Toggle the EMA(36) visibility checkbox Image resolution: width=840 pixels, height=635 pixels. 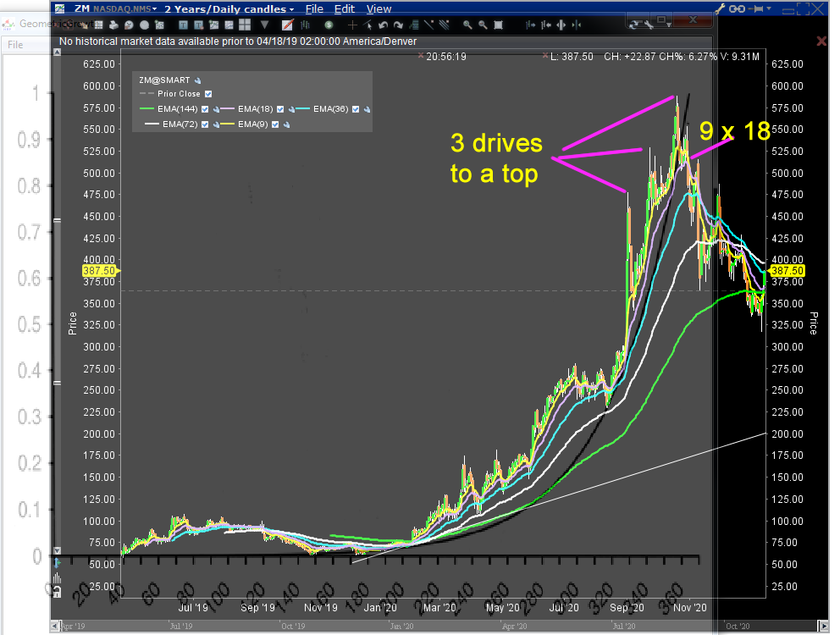356,109
